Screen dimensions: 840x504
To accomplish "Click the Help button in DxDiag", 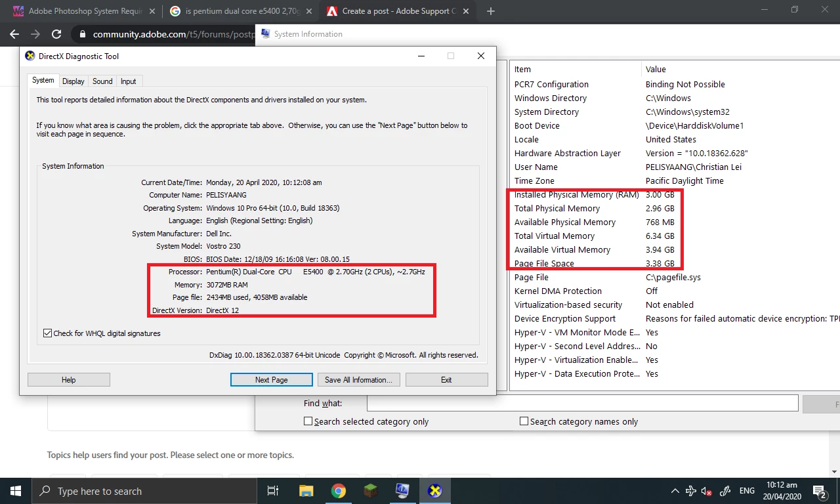I will 69,380.
